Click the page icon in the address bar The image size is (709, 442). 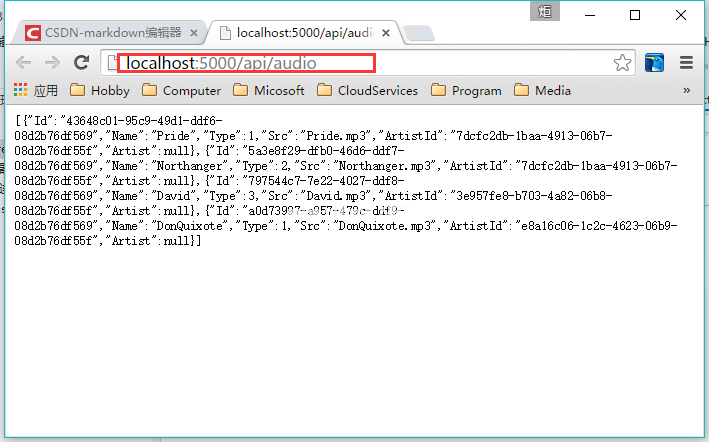click(112, 63)
